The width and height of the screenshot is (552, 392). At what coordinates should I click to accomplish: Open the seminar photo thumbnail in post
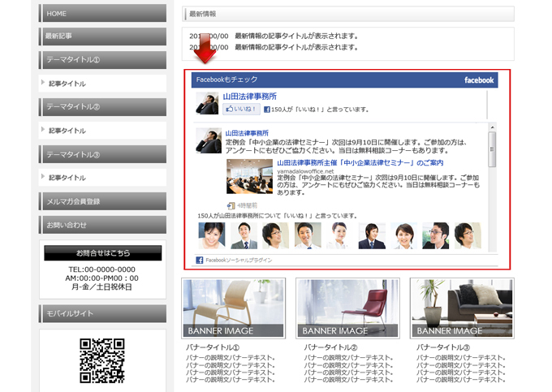pyautogui.click(x=249, y=176)
